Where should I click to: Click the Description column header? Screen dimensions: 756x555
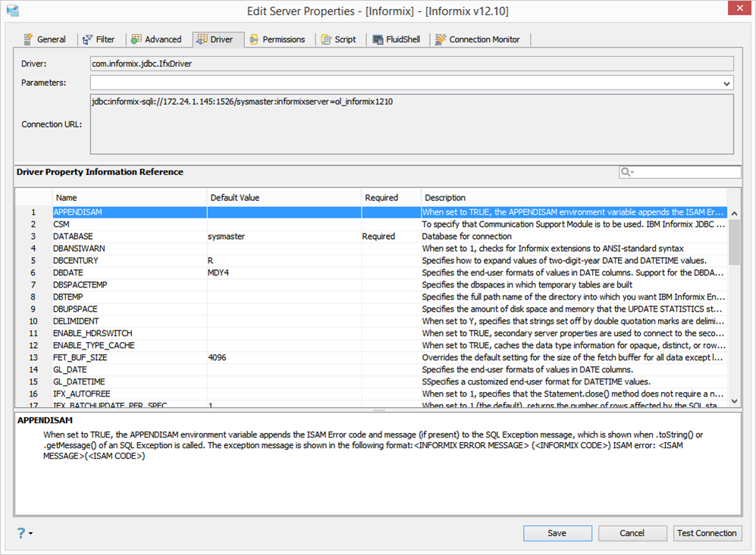(574, 198)
